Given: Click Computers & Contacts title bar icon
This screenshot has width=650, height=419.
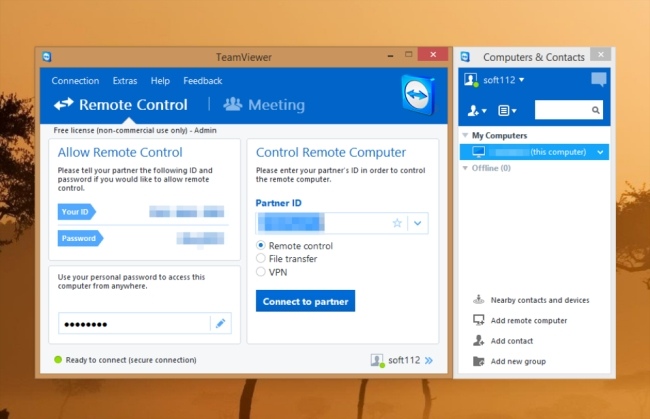Looking at the screenshot, I should [x=465, y=57].
